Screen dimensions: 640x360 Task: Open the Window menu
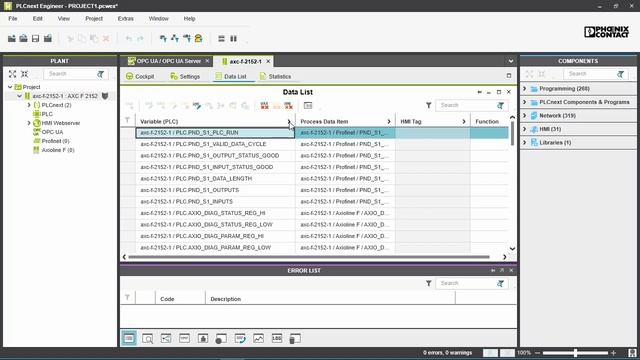(x=158, y=19)
